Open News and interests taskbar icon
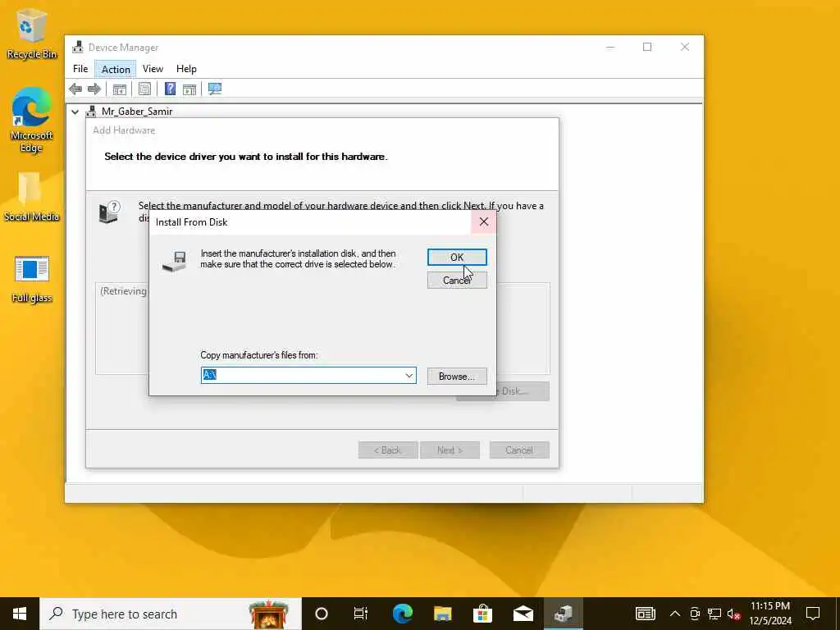This screenshot has height=630, width=840. coord(645,614)
